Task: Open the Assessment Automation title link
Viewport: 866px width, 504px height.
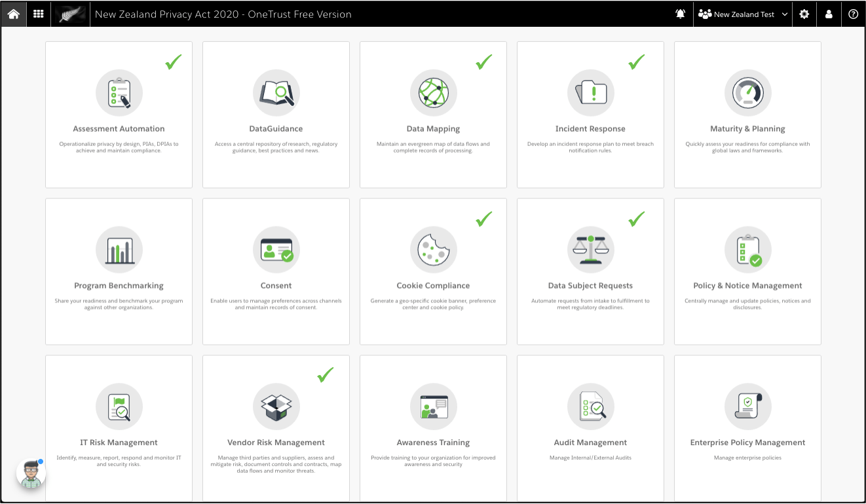Action: 119,129
